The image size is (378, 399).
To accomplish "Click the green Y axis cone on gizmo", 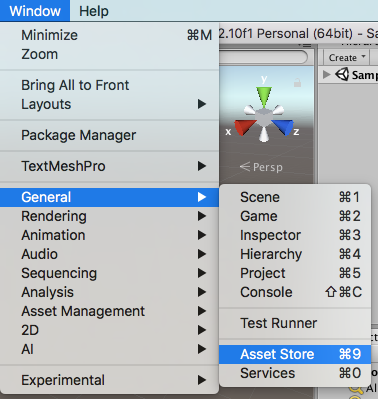I will [x=264, y=96].
